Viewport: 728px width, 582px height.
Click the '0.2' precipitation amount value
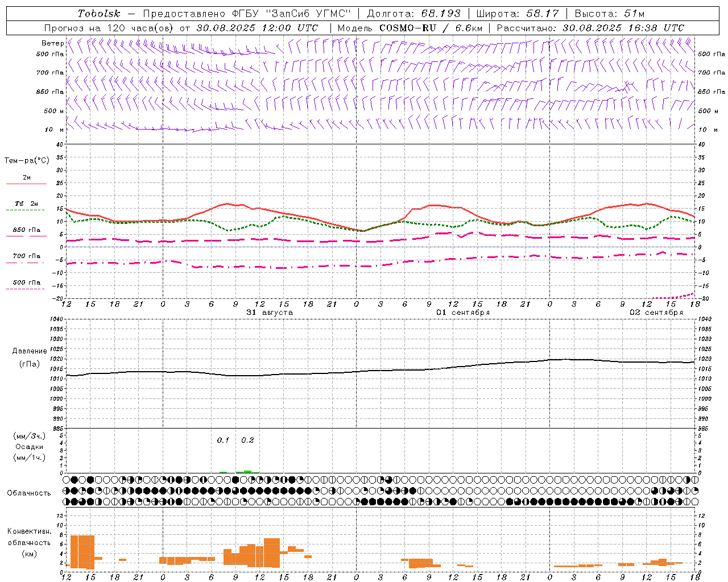247,440
